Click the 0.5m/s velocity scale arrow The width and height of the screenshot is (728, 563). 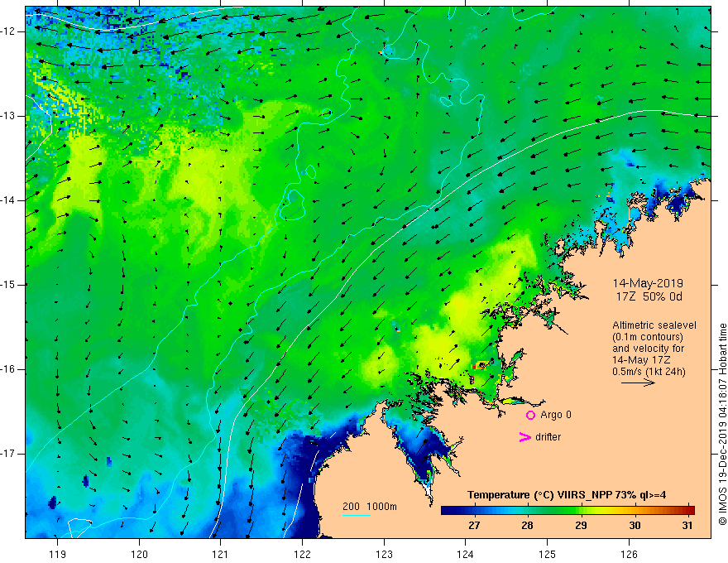pyautogui.click(x=638, y=383)
